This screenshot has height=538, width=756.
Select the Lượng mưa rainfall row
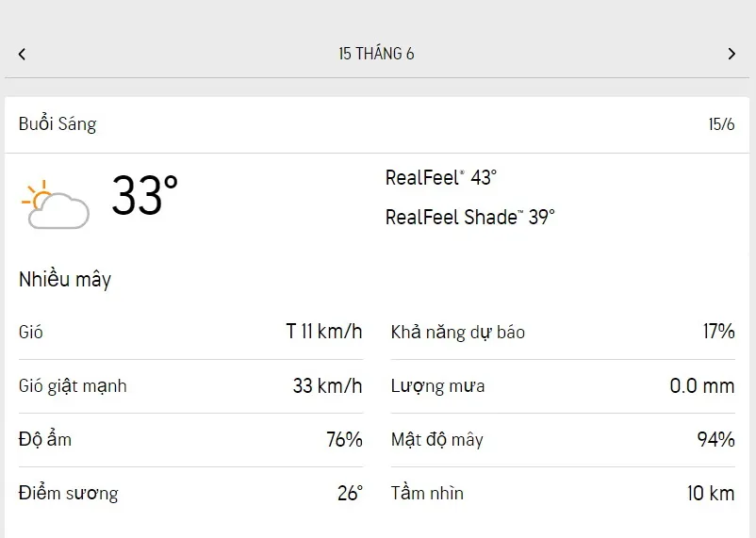point(563,385)
